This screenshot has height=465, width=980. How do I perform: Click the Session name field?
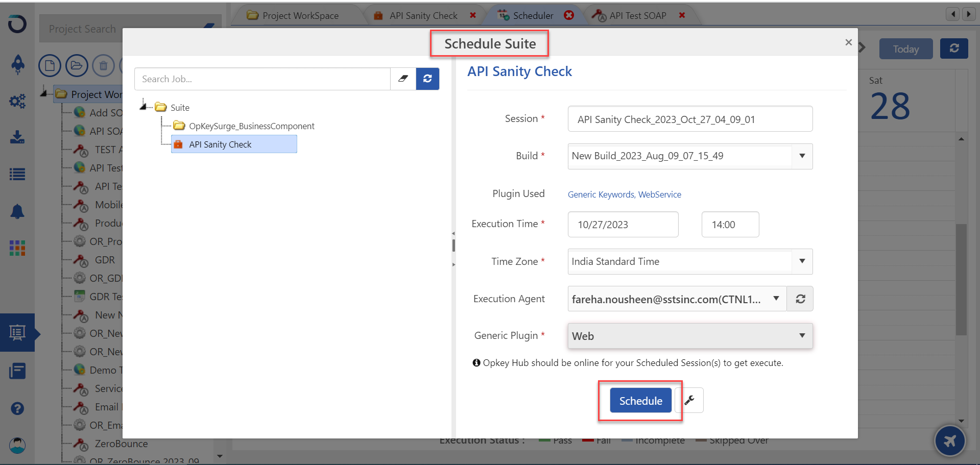690,119
